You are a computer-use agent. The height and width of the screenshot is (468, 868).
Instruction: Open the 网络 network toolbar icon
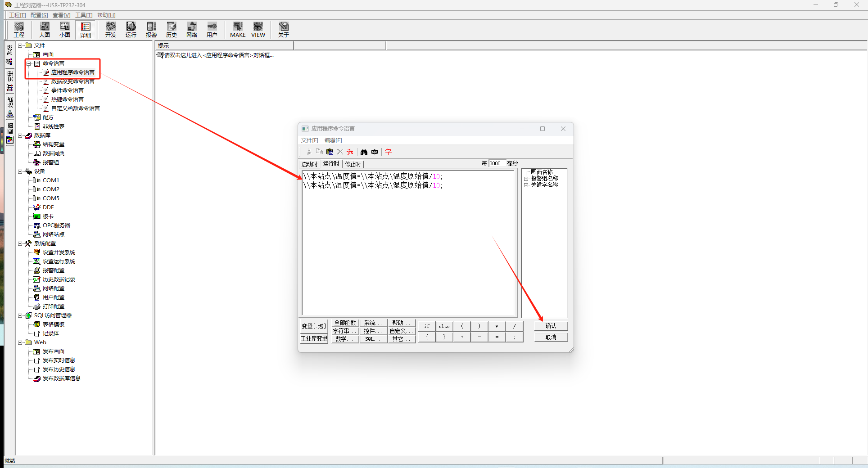tap(192, 30)
